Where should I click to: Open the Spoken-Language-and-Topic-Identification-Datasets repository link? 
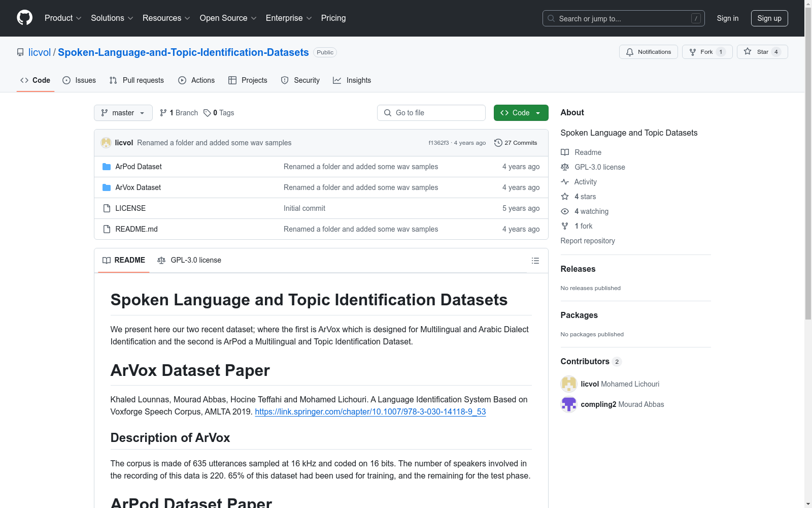183,52
